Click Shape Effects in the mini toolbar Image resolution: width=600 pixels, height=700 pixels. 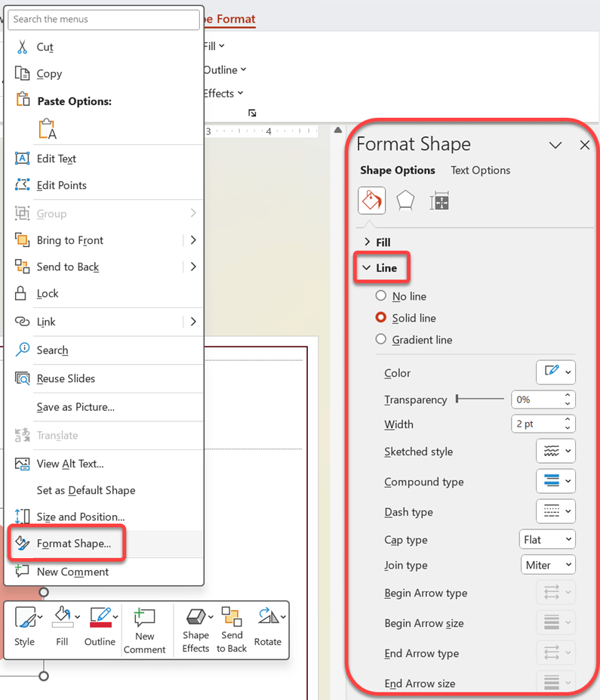[x=195, y=631]
